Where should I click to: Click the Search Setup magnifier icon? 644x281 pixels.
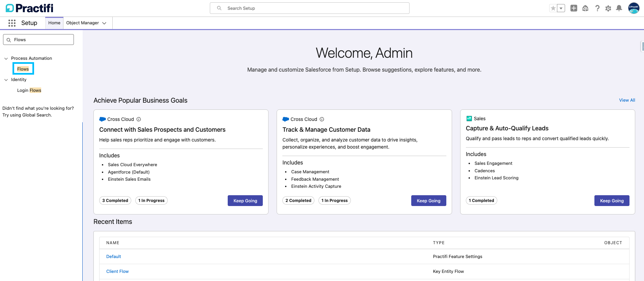pyautogui.click(x=219, y=8)
